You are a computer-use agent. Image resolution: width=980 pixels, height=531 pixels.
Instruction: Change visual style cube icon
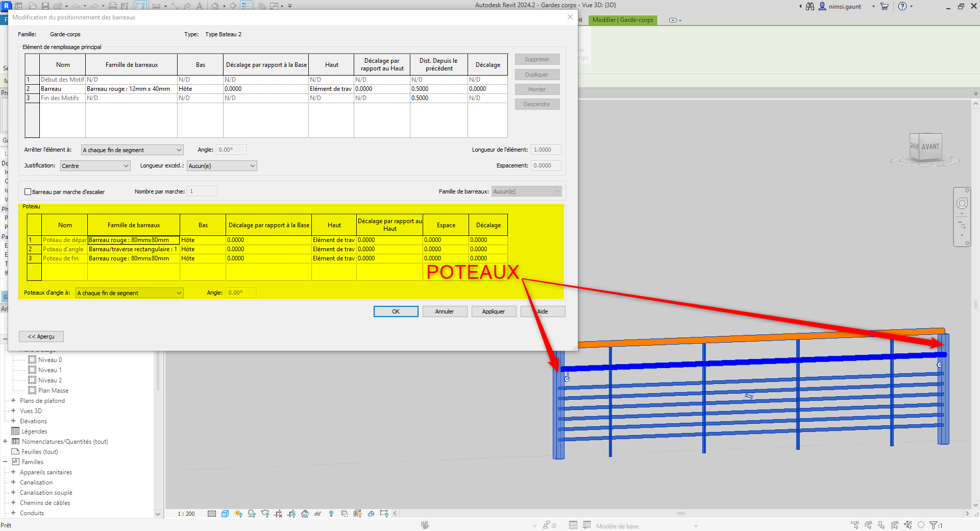(225, 514)
